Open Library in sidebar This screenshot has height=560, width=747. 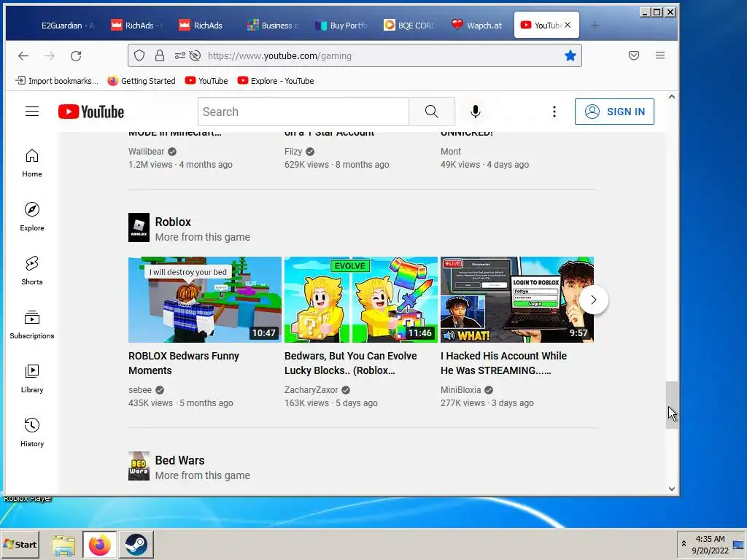32,378
